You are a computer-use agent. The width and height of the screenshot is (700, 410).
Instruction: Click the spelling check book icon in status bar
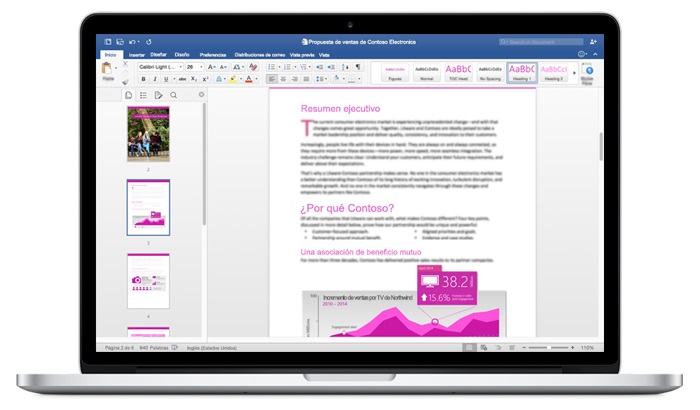click(175, 347)
